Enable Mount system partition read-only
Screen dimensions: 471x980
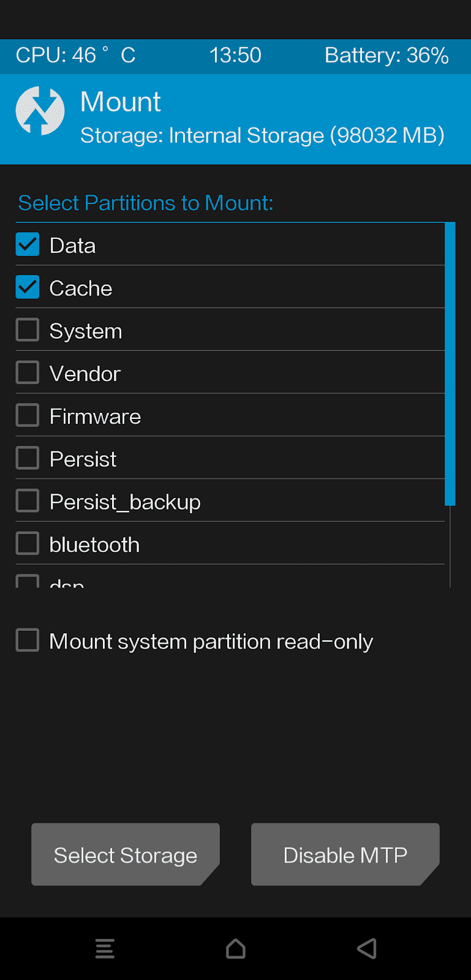[x=28, y=640]
